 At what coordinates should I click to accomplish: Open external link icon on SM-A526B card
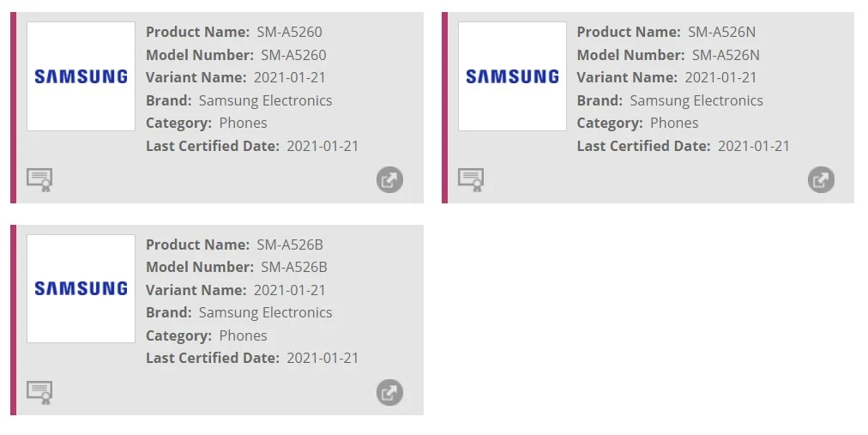pyautogui.click(x=389, y=392)
